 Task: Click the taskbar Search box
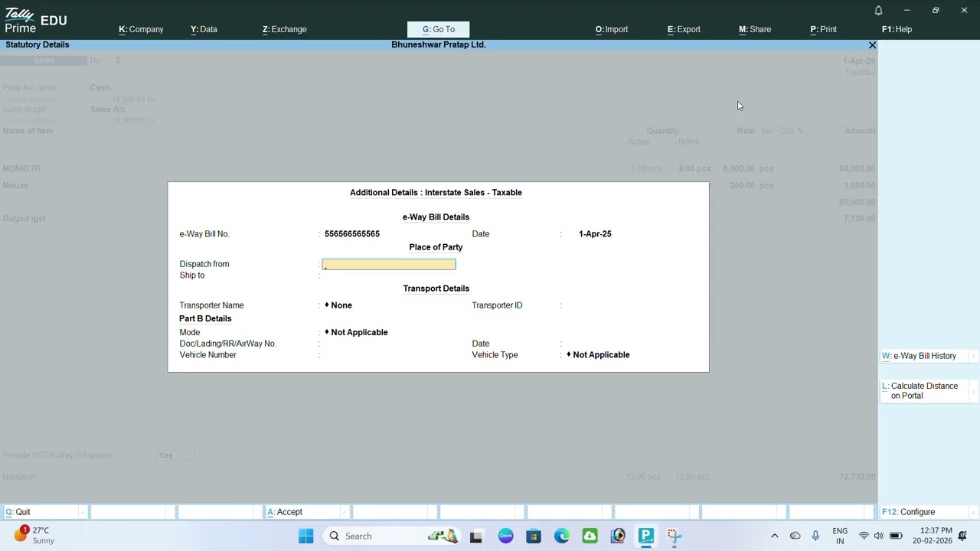391,536
